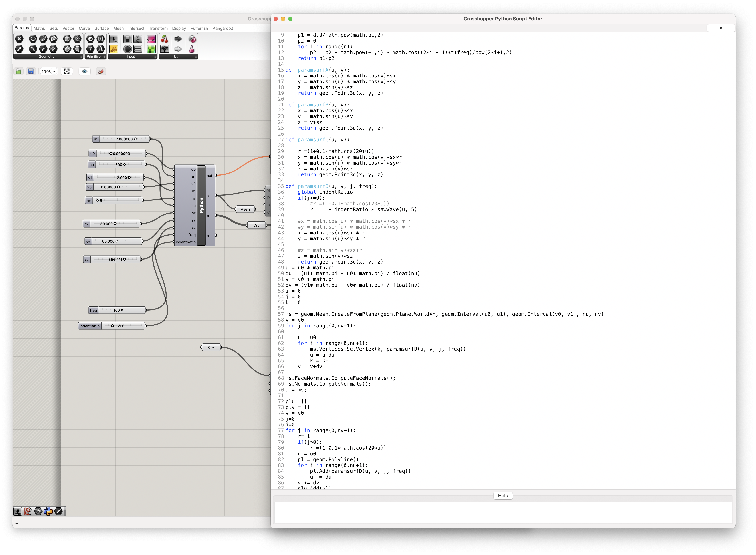This screenshot has width=756, height=555.
Task: Click the script editor output text area
Action: (x=503, y=512)
